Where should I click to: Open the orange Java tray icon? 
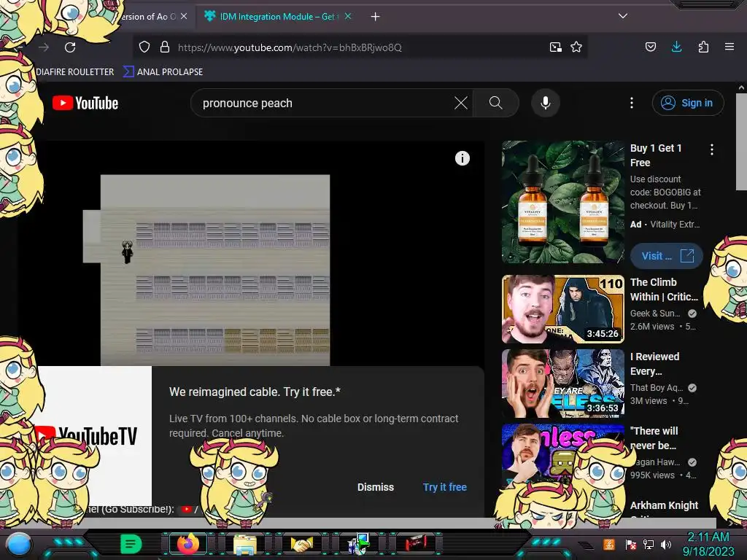click(609, 544)
